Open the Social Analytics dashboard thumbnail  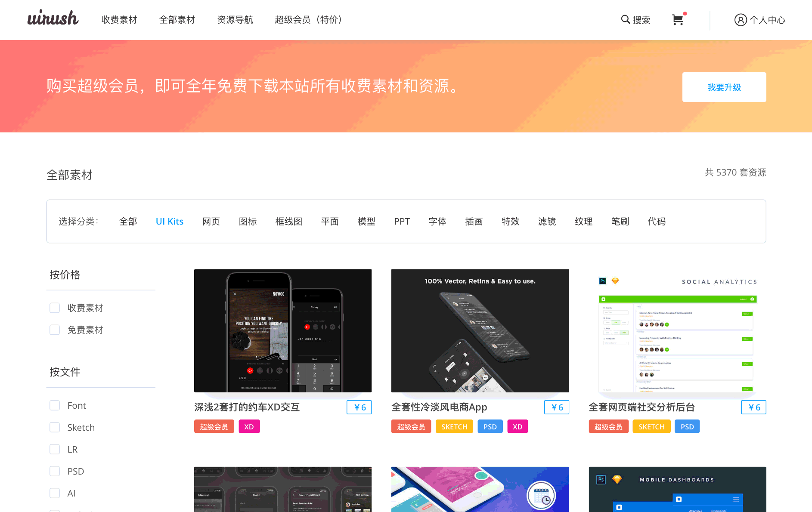678,331
